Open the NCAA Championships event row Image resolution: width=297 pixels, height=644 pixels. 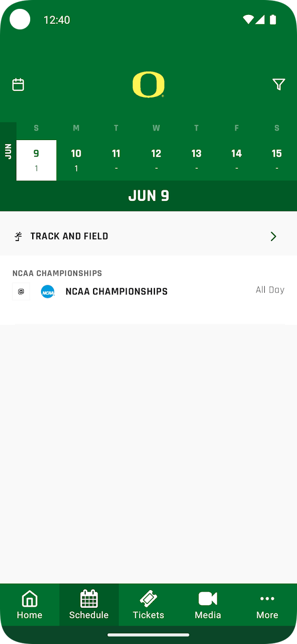pos(148,291)
